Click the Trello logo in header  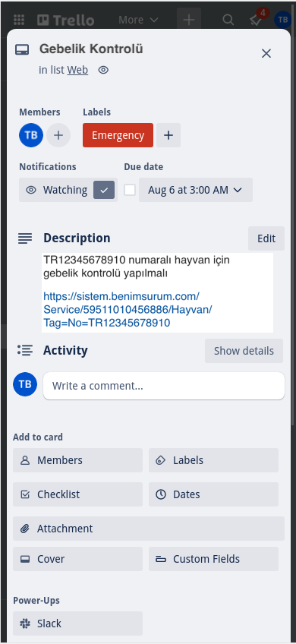point(66,20)
